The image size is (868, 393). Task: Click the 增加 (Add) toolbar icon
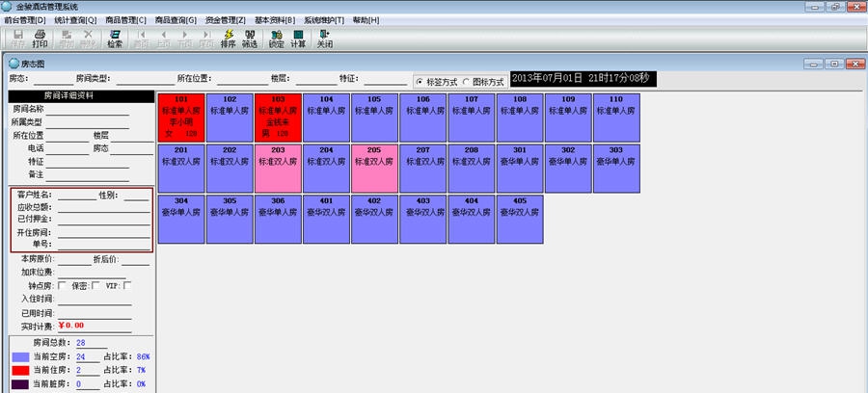67,39
